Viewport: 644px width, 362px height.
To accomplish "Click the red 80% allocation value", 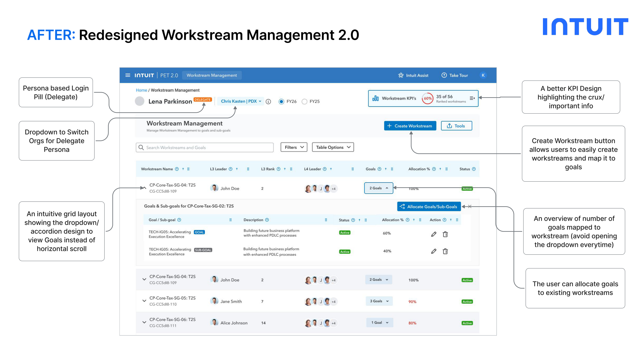I will tap(412, 323).
